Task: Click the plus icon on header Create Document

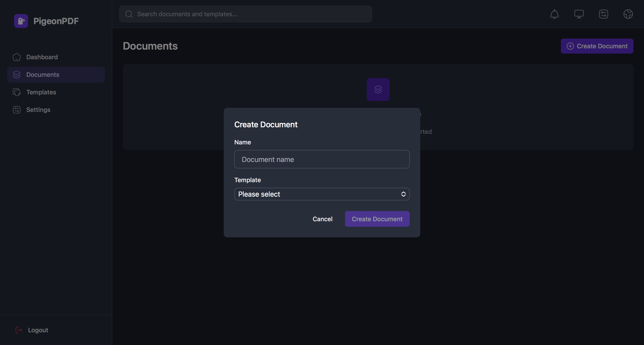Action: 570,46
